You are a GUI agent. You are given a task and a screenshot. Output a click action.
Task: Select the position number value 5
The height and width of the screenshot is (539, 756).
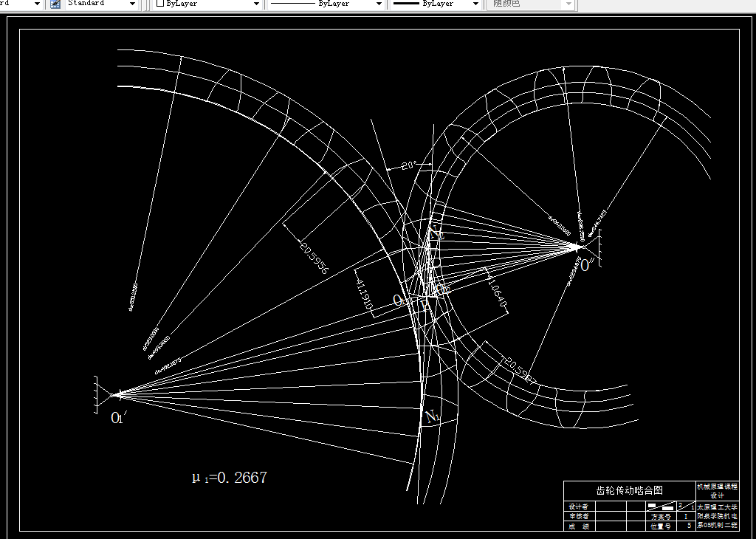[689, 526]
